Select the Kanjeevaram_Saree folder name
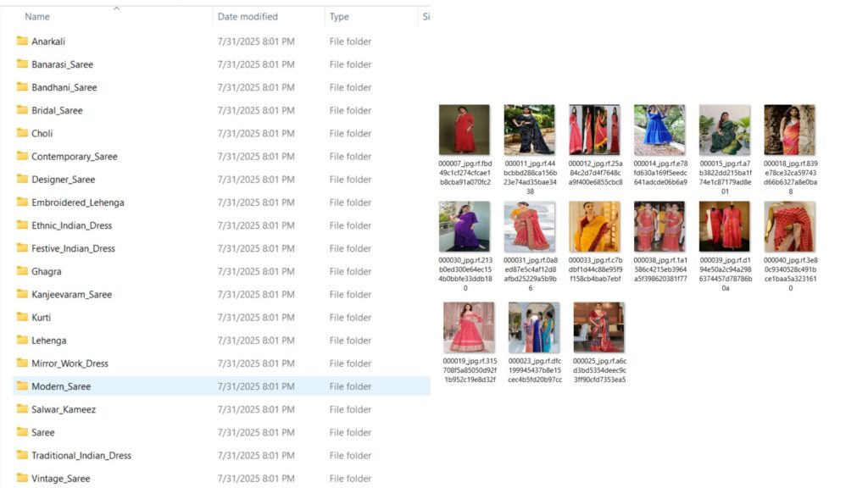The image size is (868, 488). 71,295
